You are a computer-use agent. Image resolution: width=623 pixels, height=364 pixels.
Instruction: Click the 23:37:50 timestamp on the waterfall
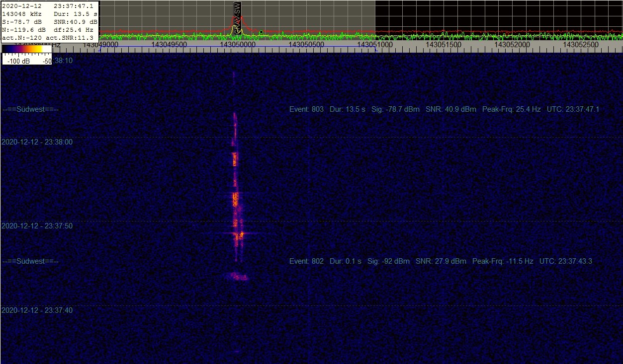(x=37, y=226)
